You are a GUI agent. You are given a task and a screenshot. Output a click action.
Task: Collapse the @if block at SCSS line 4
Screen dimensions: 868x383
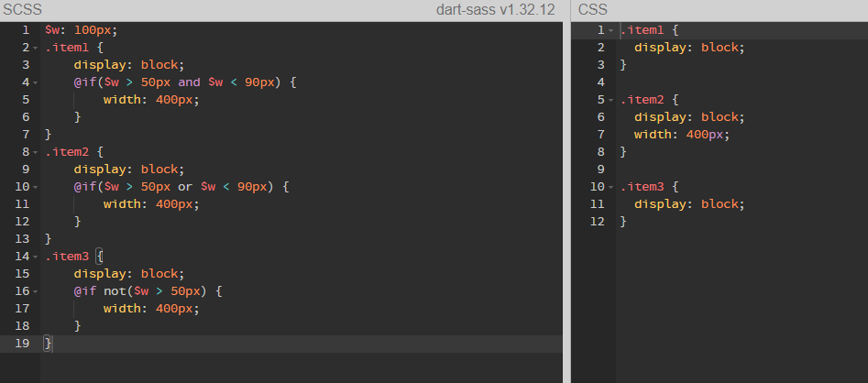[36, 83]
